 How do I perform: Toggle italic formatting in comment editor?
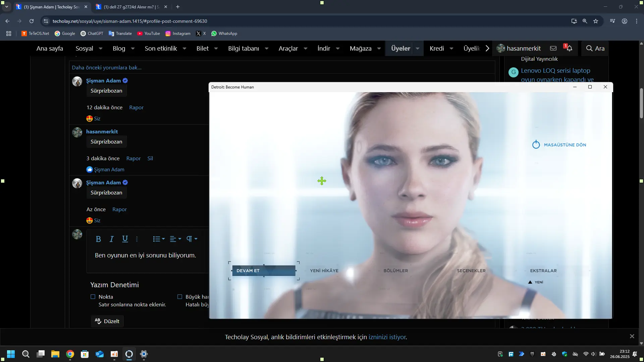pos(112,239)
